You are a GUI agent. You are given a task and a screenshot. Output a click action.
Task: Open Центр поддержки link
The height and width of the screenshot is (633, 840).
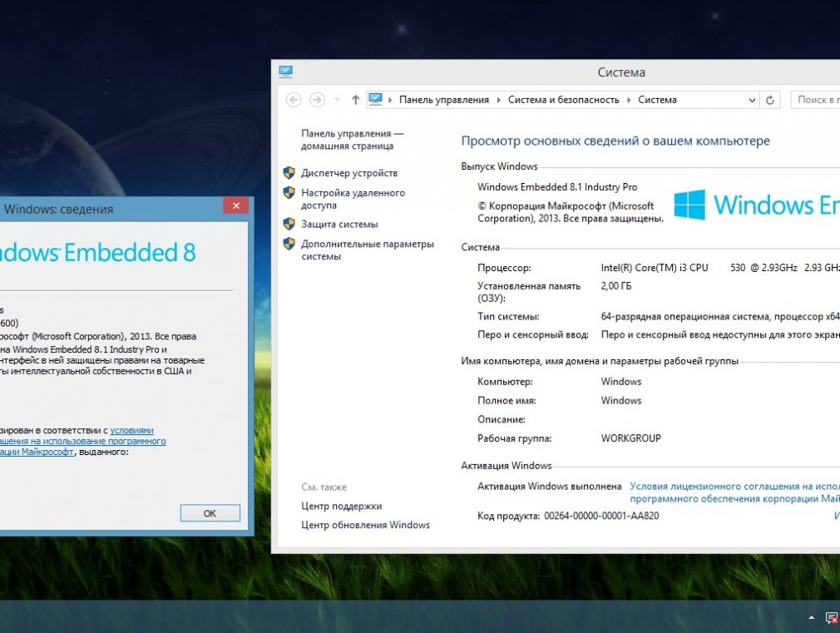point(342,506)
